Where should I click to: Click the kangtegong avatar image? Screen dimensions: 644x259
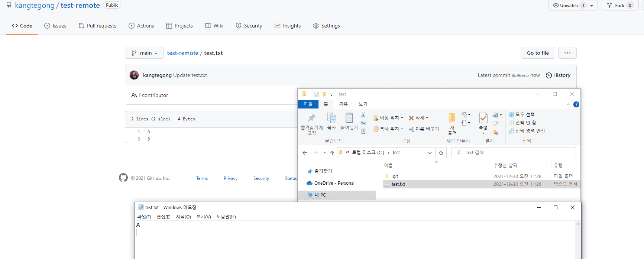pyautogui.click(x=134, y=75)
